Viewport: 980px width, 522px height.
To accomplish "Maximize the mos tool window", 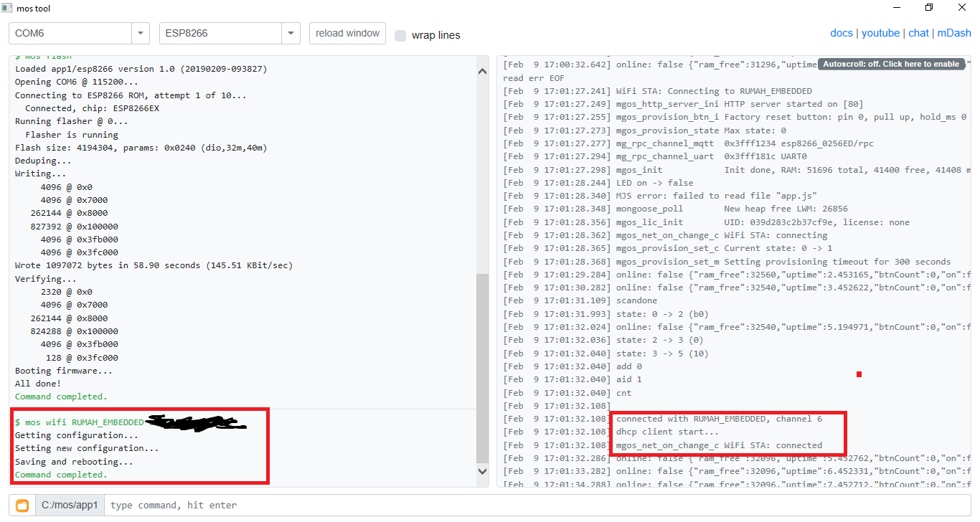I will pyautogui.click(x=929, y=8).
